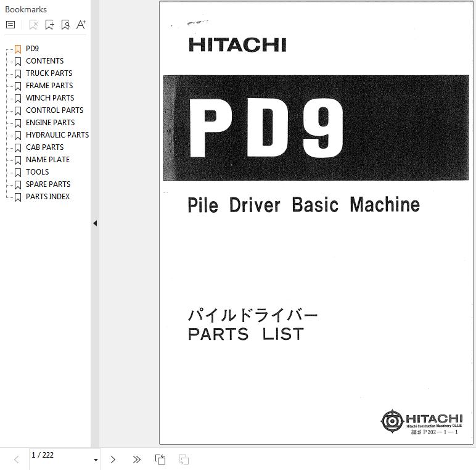The height and width of the screenshot is (470, 476).
Task: Click the bookmark icon beside ENGINE PARTS
Action: point(18,123)
